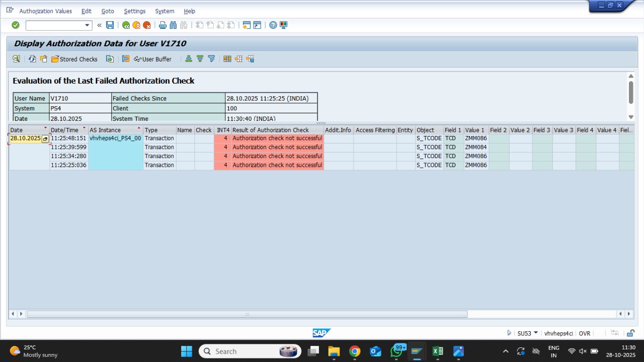Expand the SU53 status bar dropdown
This screenshot has height=362, width=644.
(536, 333)
